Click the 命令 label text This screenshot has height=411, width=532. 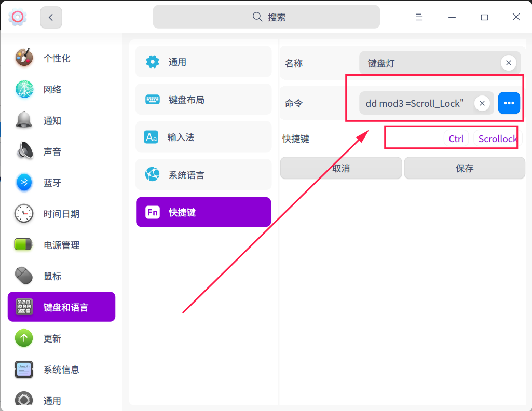tap(293, 103)
